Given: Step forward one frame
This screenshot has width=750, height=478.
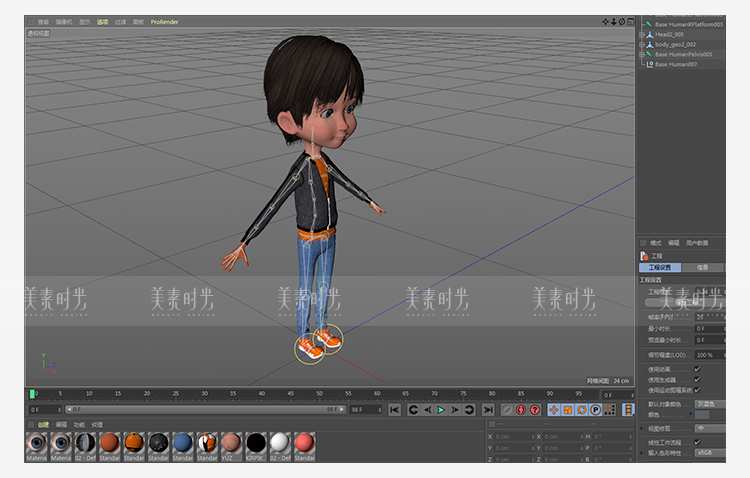Looking at the screenshot, I should [x=455, y=410].
